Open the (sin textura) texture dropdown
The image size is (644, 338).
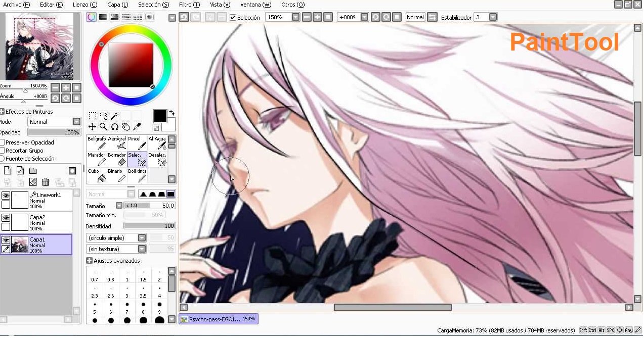[142, 249]
